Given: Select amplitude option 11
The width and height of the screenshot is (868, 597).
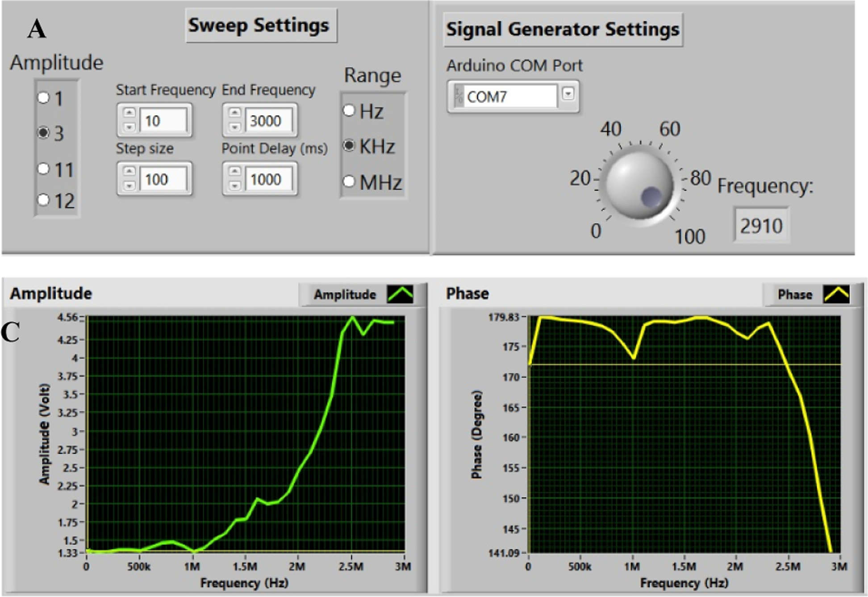Looking at the screenshot, I should click(x=43, y=169).
